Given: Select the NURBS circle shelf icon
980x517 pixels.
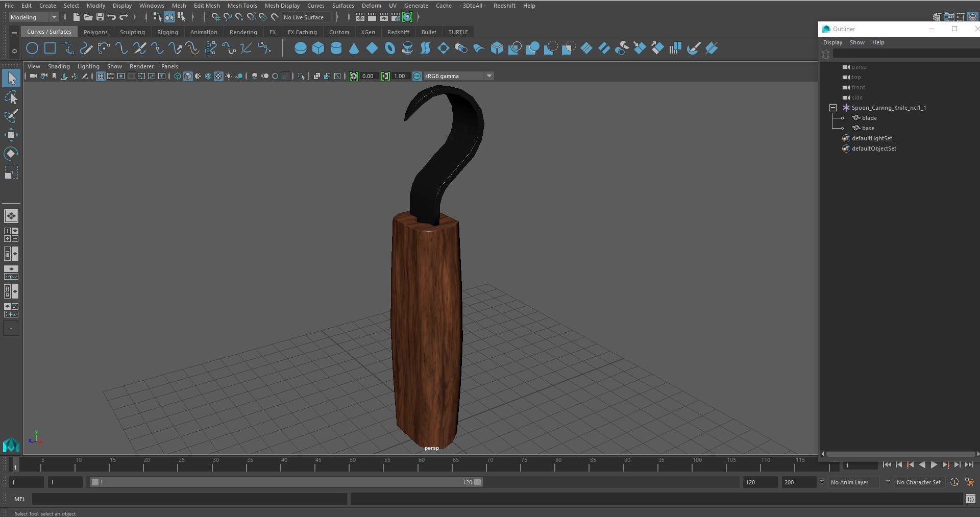Looking at the screenshot, I should tap(32, 48).
